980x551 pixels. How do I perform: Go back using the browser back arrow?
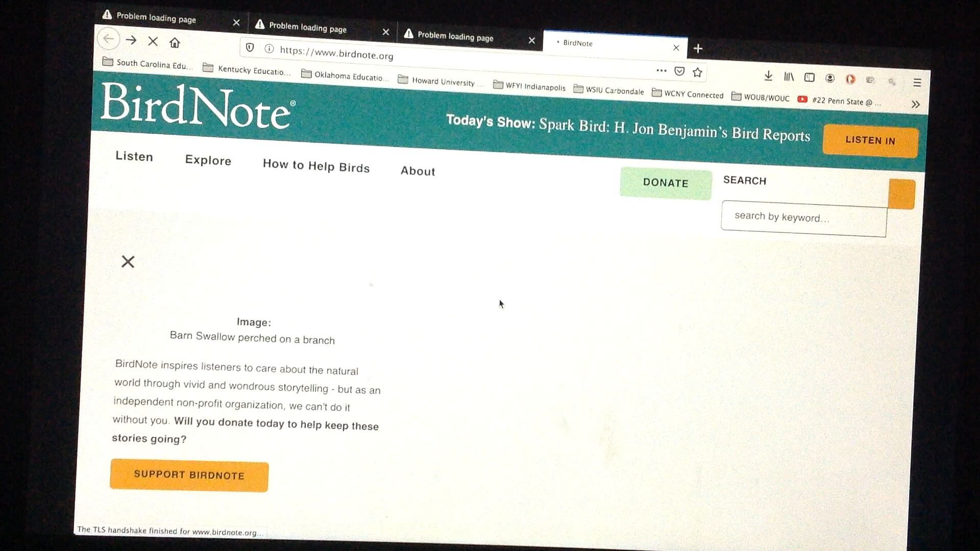tap(108, 39)
